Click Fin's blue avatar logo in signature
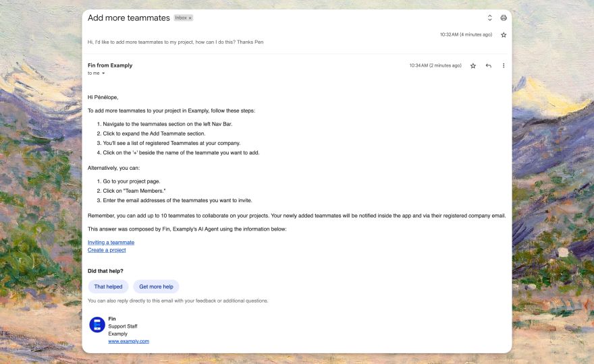Screen dimensions: 594x364 click(x=97, y=324)
